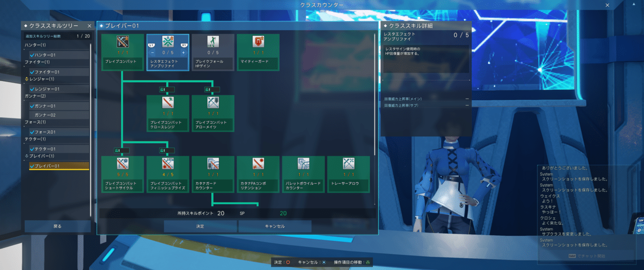Viewport: 644px width, 270px height.
Task: Click the 戻る back button
Action: (x=57, y=226)
